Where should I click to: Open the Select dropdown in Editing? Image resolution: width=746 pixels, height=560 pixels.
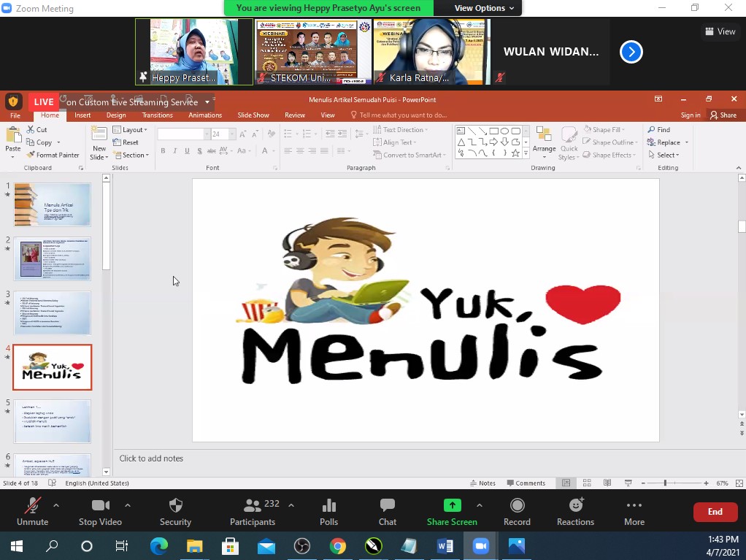[x=664, y=155]
